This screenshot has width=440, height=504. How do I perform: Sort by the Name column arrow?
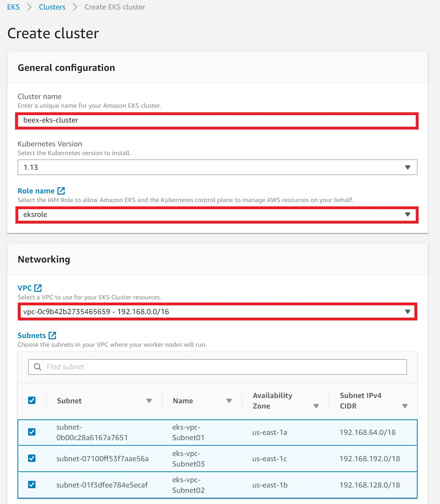229,401
